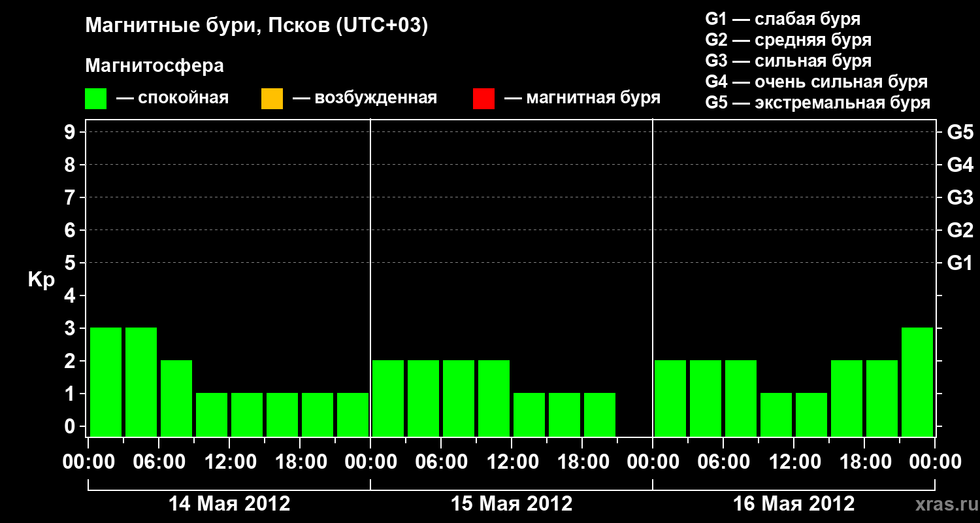Click the Kp 2 bar starting 00:00 on 16 Мая

670,398
